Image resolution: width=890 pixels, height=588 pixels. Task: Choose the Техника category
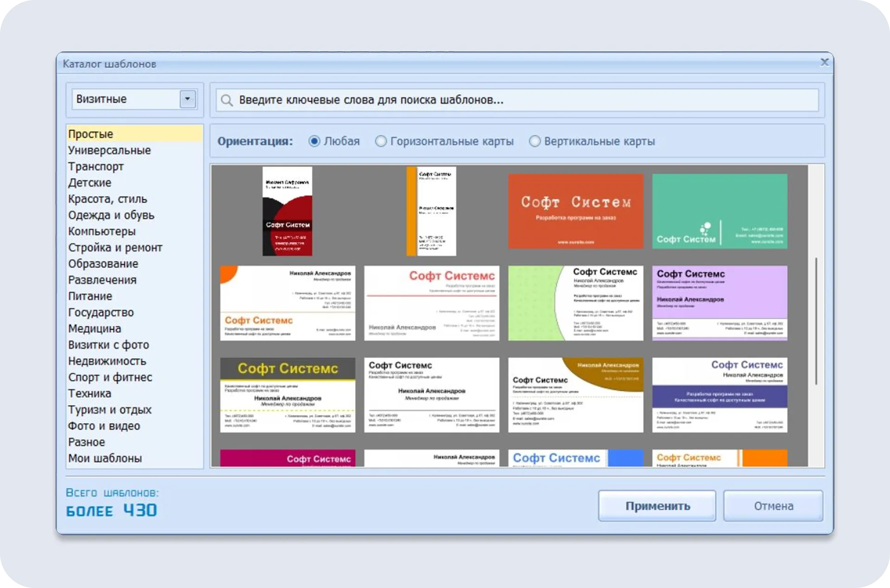coord(134,393)
